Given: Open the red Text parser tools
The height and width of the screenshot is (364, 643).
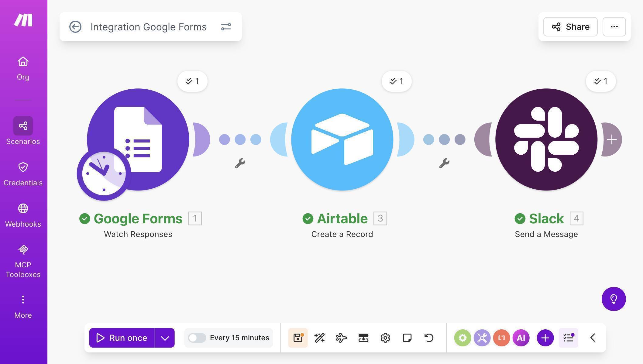Looking at the screenshot, I should click(x=501, y=338).
